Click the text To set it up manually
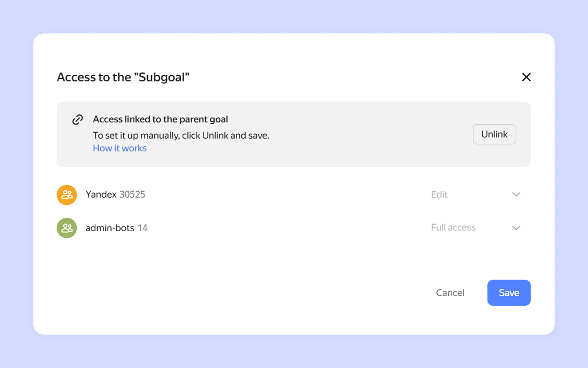This screenshot has height=368, width=588. [181, 135]
